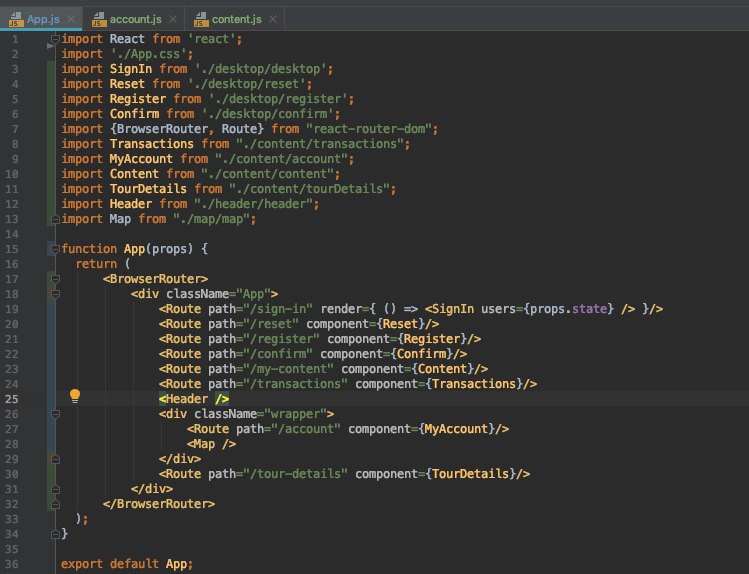
Task: Click closing </BrowserRouter> tag on line 32
Action: (x=159, y=504)
